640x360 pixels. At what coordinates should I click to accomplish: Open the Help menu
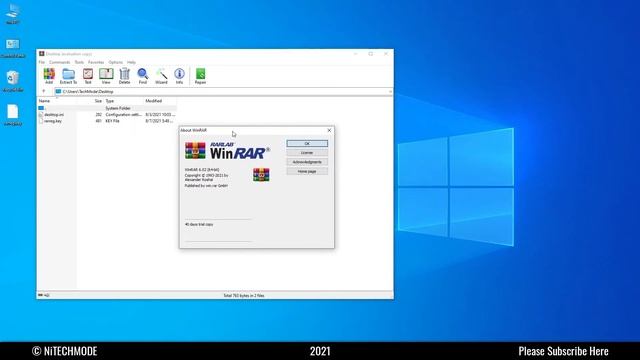click(131, 62)
